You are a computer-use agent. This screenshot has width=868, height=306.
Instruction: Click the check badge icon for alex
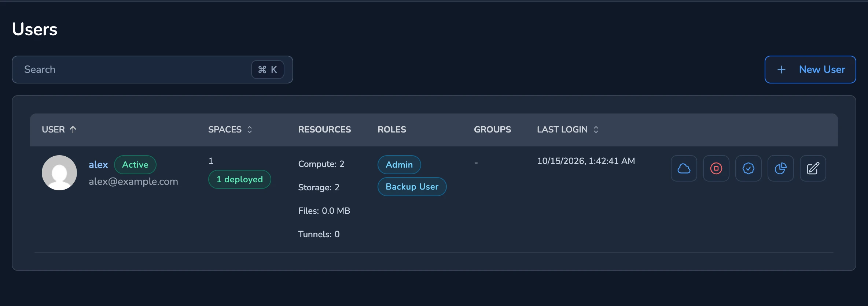coord(749,168)
